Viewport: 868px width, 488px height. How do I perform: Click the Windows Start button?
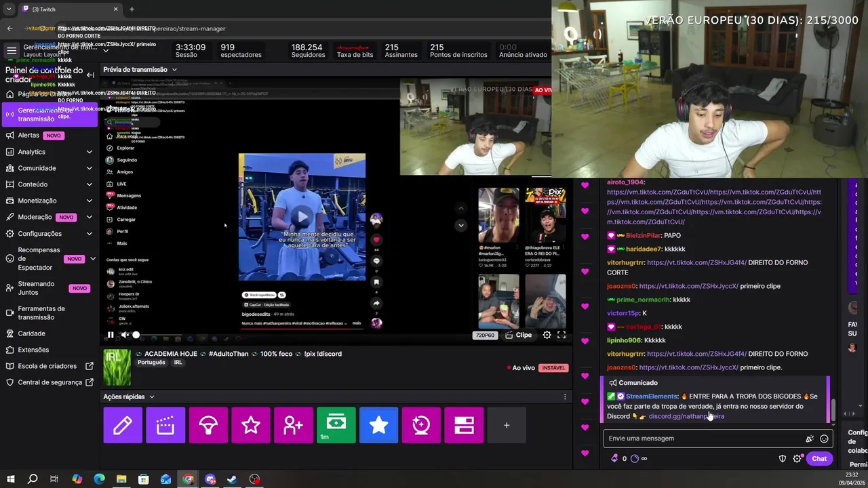coord(10,479)
